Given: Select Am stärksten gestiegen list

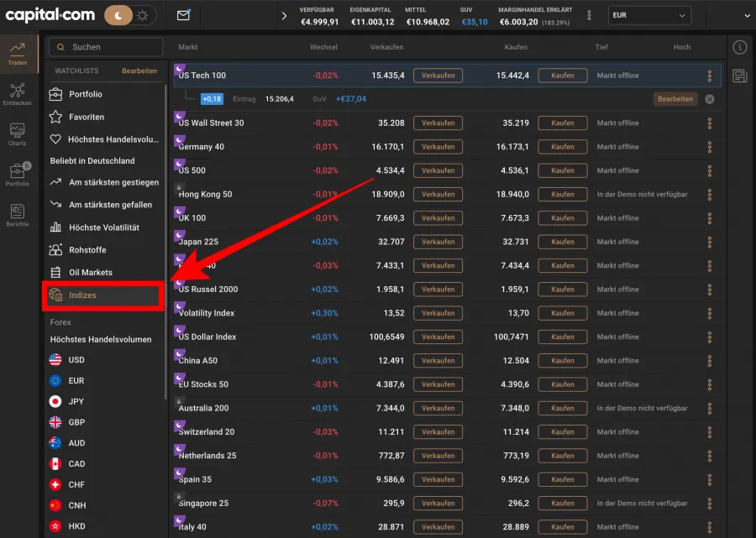Looking at the screenshot, I should 113,182.
